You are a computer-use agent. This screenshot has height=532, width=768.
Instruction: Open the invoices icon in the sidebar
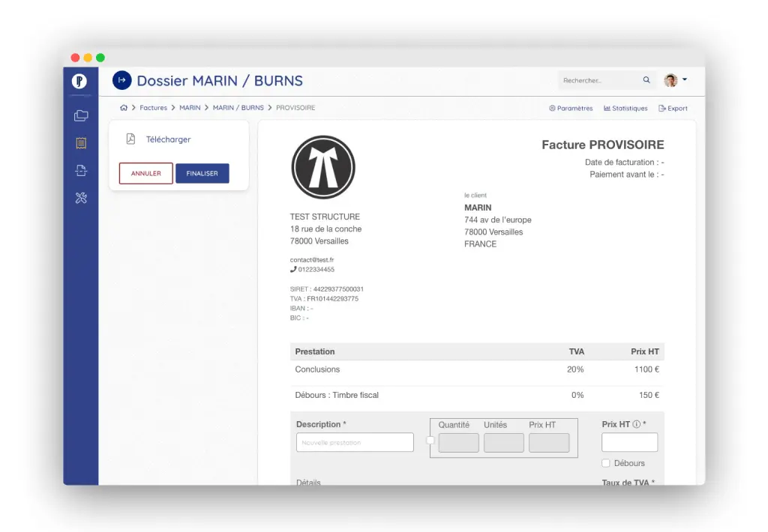click(x=81, y=143)
